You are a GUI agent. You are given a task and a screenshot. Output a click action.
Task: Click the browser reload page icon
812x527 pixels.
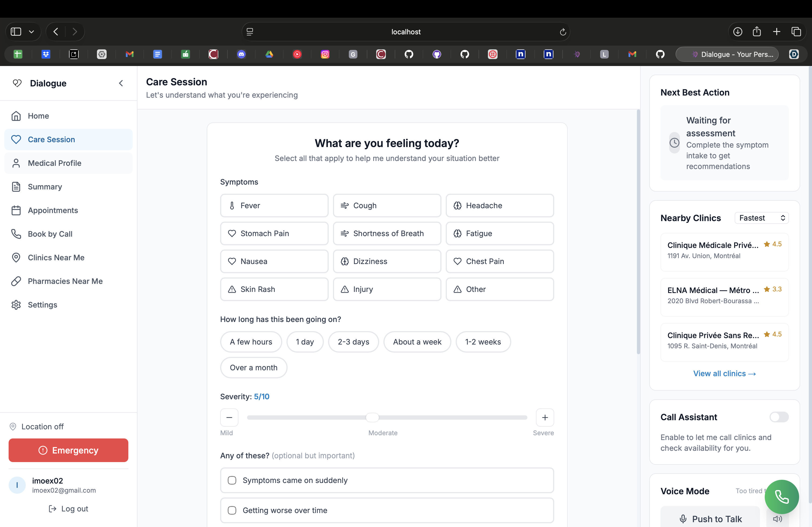pyautogui.click(x=563, y=32)
